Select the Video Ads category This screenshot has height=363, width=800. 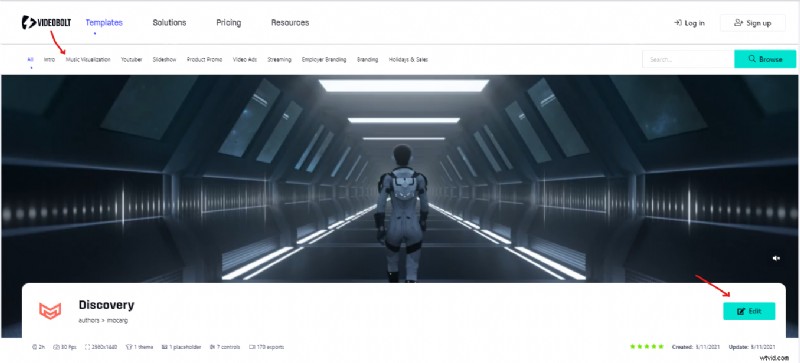pyautogui.click(x=245, y=60)
